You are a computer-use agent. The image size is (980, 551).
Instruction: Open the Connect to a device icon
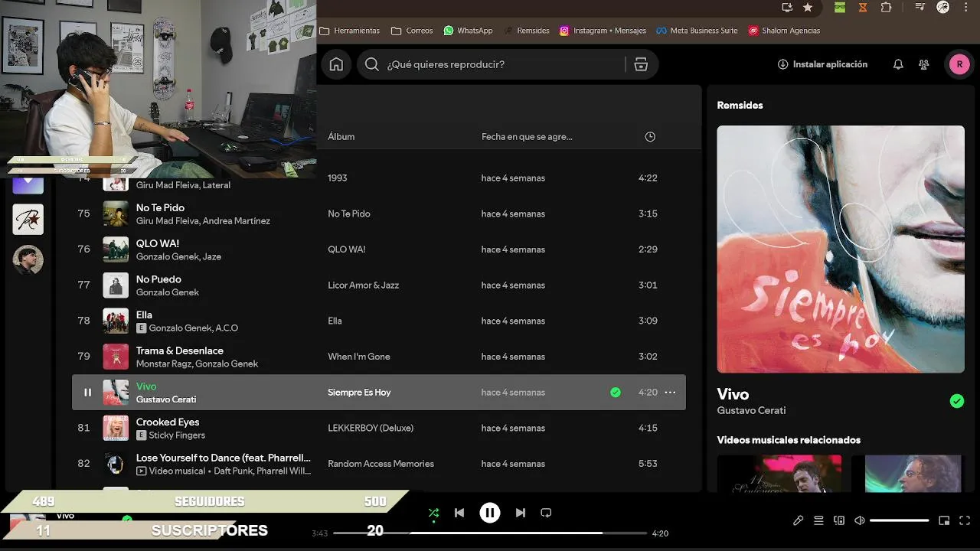click(x=839, y=520)
